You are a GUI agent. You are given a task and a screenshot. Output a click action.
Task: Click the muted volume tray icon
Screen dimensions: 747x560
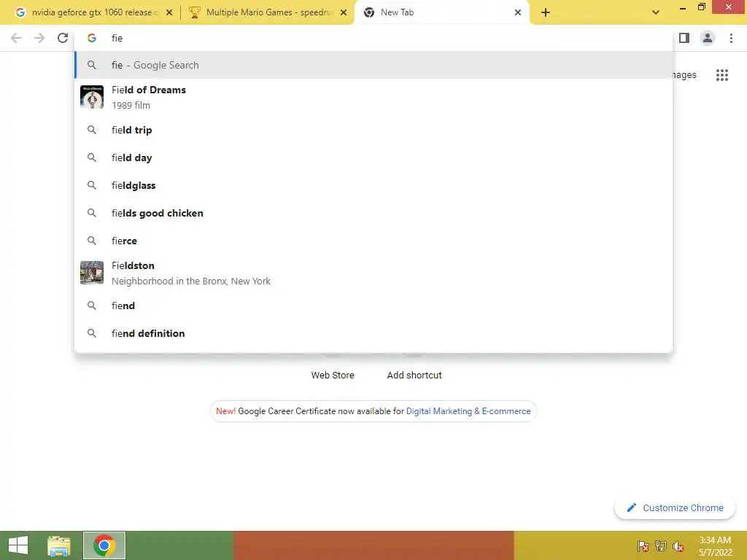(678, 546)
